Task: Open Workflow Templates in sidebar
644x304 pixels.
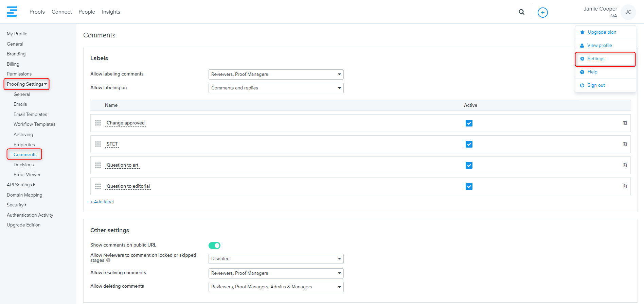Action: pyautogui.click(x=34, y=124)
